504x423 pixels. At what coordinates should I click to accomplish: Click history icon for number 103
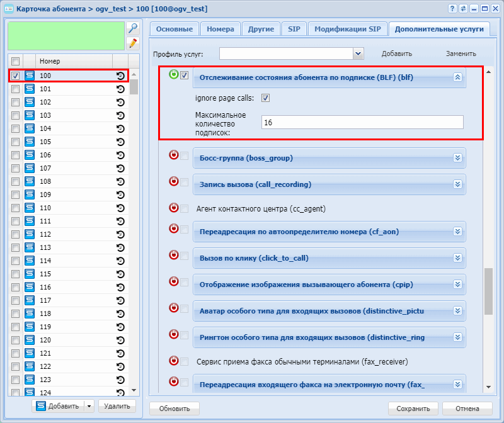120,115
